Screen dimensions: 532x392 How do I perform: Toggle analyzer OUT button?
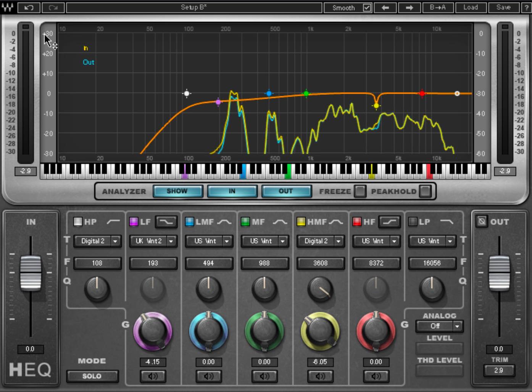coord(286,191)
